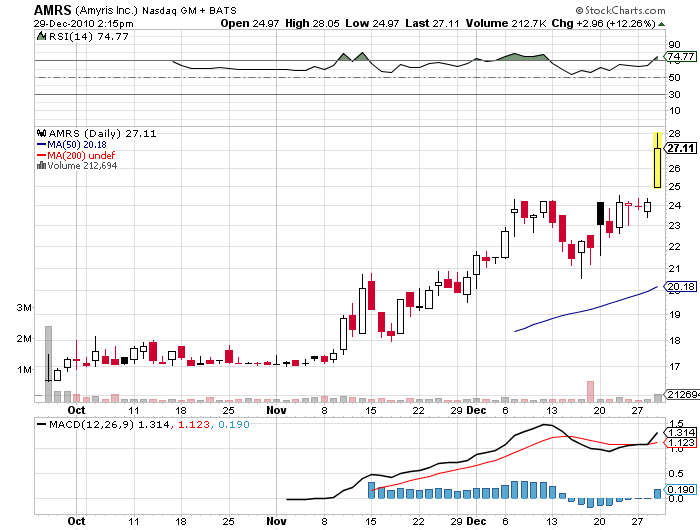Click the date stamp 29-Dec-2010 2:15pm

tap(83, 24)
